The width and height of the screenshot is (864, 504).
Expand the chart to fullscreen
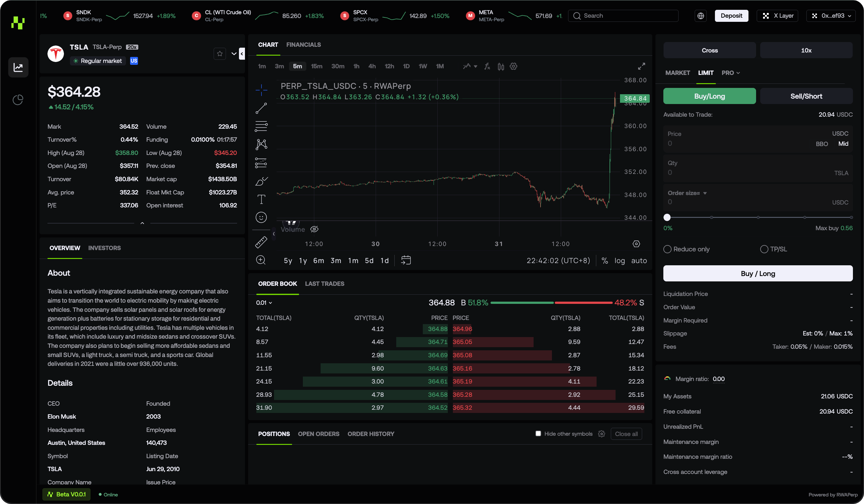[x=642, y=66]
